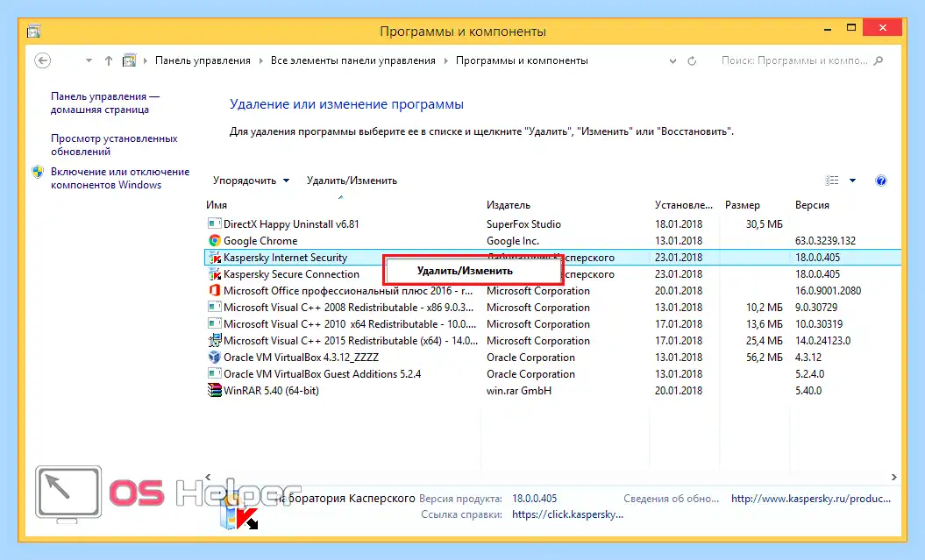
Task: Click version "63.0.3239.132" cell
Action: pyautogui.click(x=825, y=240)
